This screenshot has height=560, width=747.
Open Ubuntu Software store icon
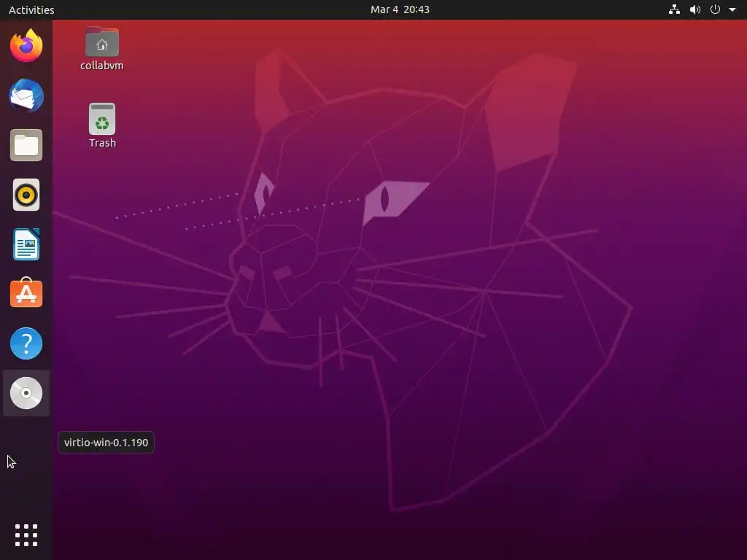(x=26, y=293)
